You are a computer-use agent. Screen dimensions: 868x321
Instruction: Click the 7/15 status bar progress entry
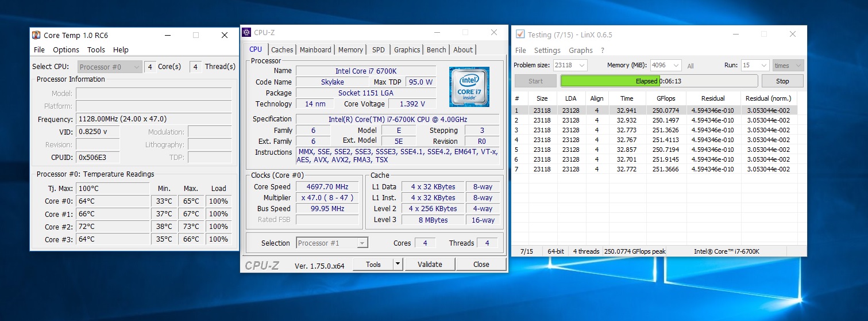(527, 251)
